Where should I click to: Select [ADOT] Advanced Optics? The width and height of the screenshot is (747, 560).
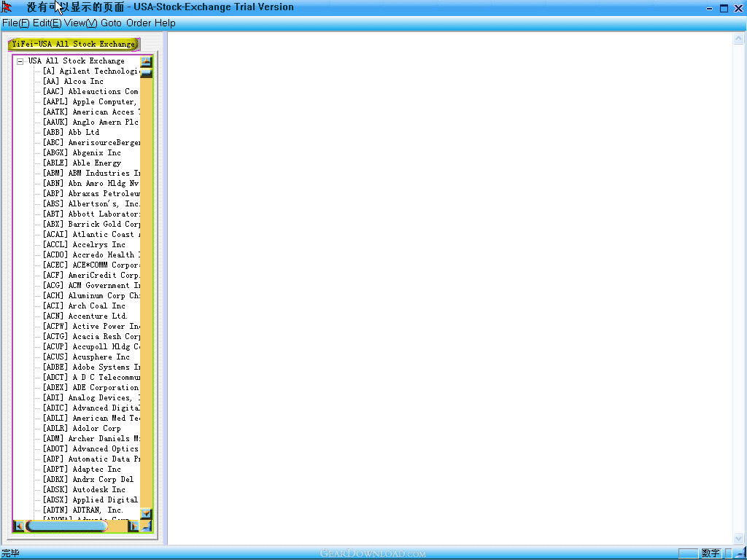click(x=91, y=448)
